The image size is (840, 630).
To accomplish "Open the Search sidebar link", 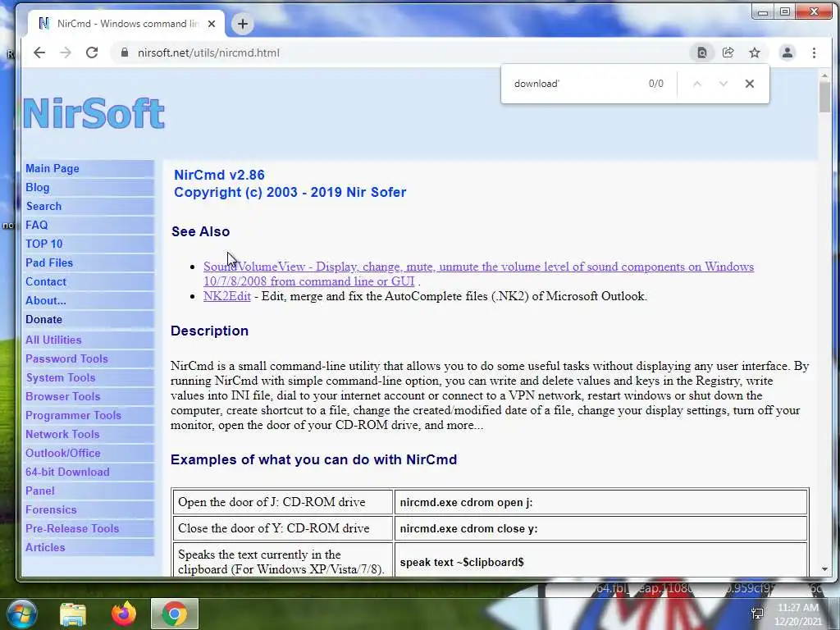I will (43, 206).
